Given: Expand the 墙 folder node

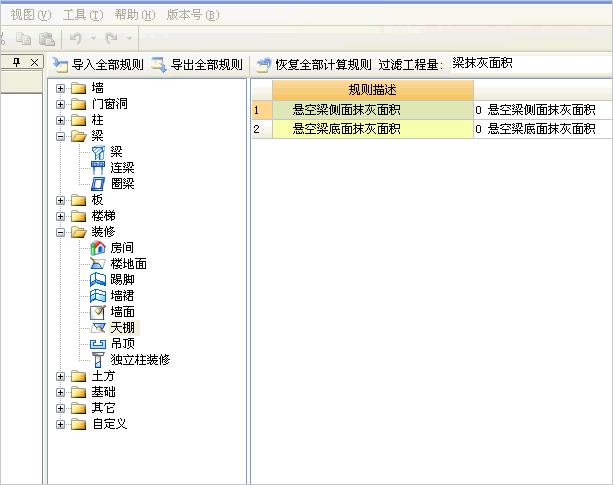Looking at the screenshot, I should (60, 88).
